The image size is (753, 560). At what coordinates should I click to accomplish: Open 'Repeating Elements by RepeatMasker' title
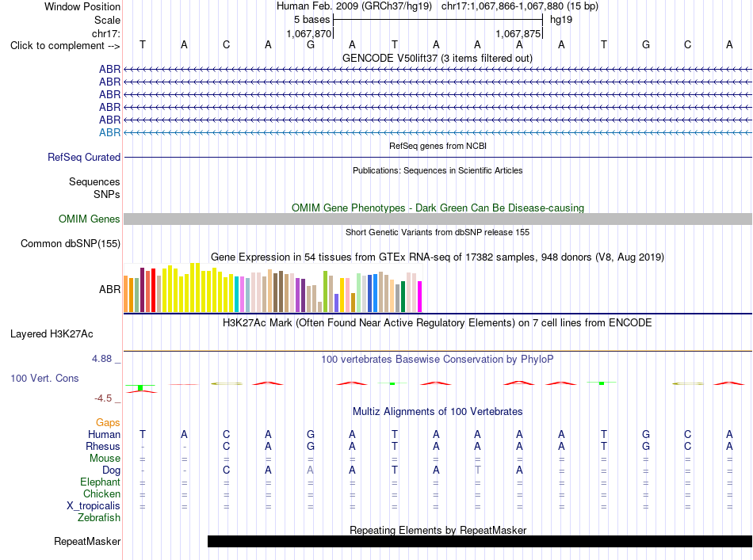(x=438, y=530)
